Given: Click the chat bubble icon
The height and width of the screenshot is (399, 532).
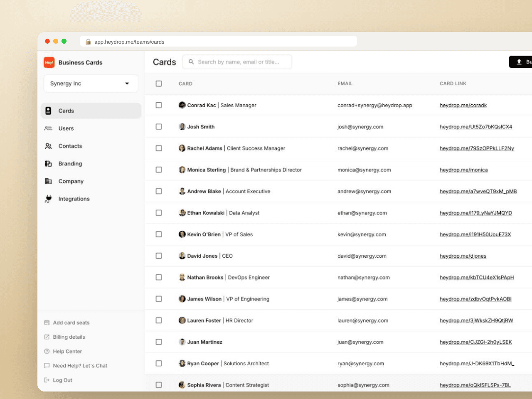Looking at the screenshot, I should point(47,366).
